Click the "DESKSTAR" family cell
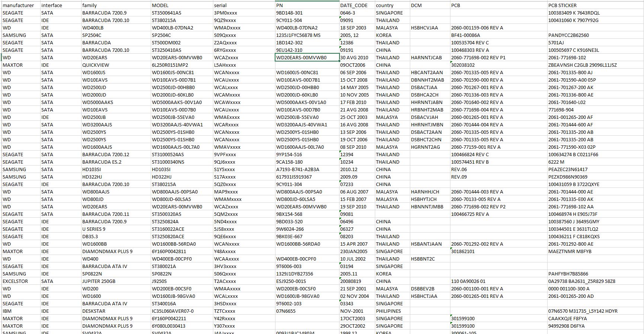This screenshot has width=644, height=334. coord(116,311)
